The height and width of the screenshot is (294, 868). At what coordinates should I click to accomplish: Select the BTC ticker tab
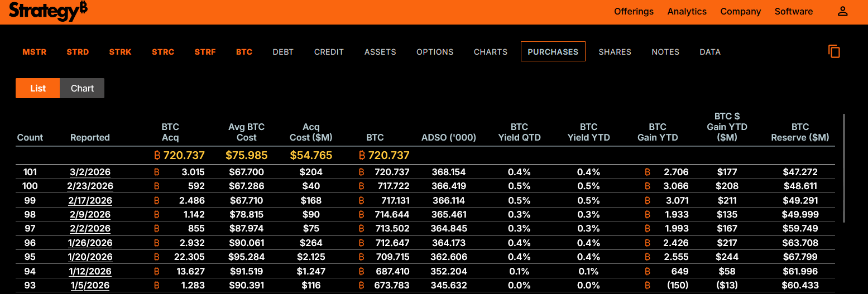(x=244, y=52)
